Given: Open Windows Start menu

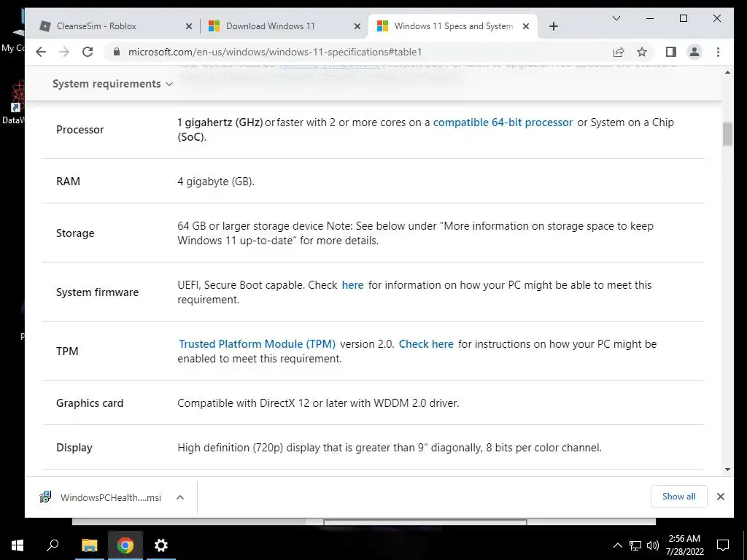Looking at the screenshot, I should 18,545.
